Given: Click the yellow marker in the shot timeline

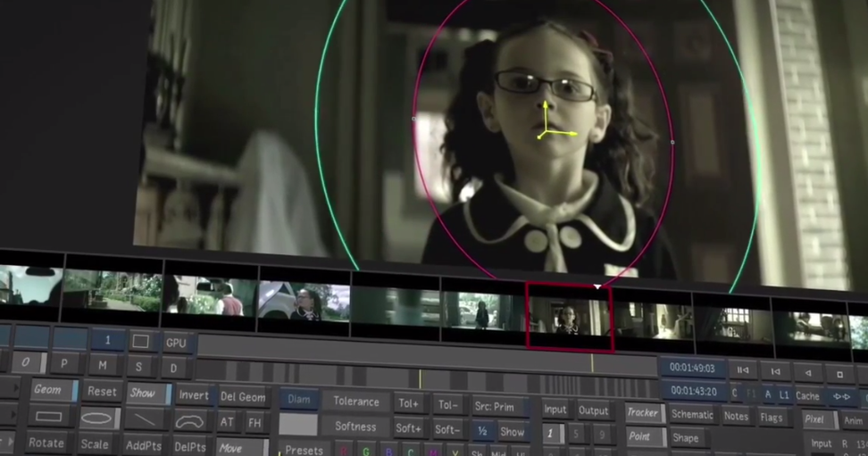Looking at the screenshot, I should [421, 379].
